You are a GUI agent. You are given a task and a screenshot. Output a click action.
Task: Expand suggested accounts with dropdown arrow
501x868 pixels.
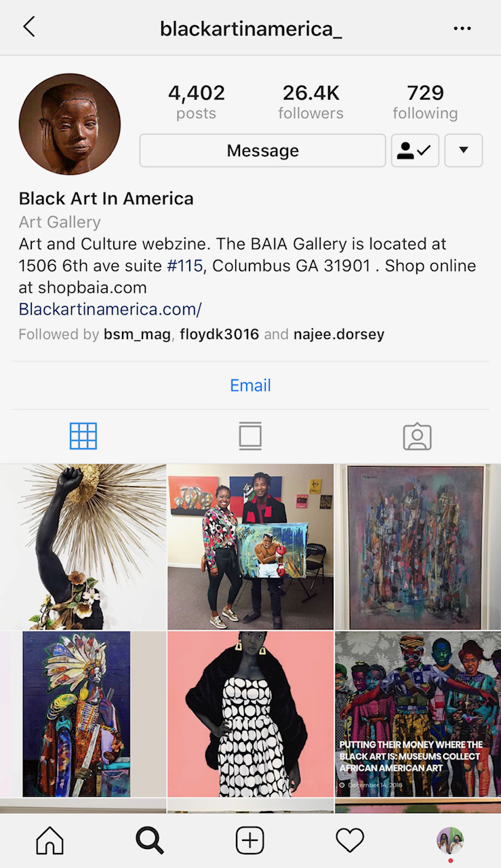click(464, 151)
